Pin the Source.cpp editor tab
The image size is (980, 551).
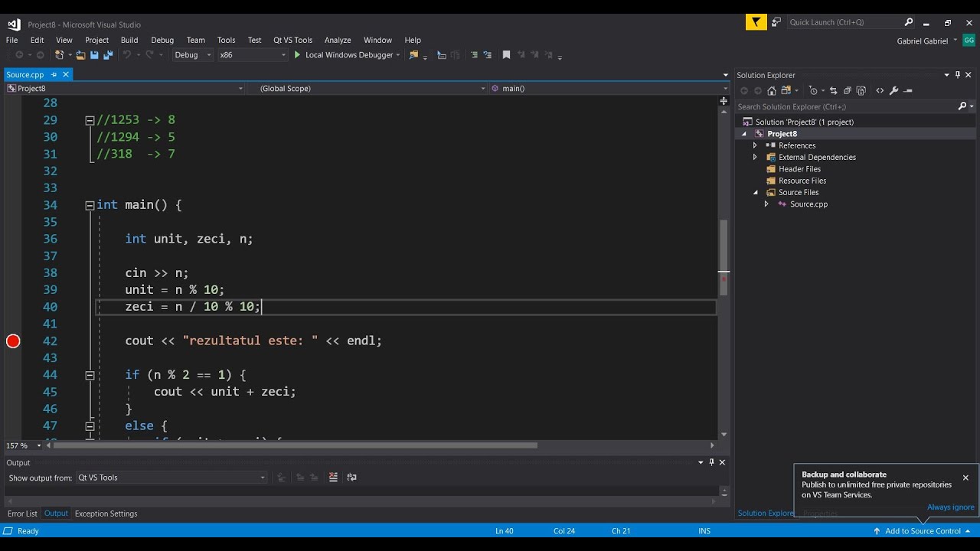(x=54, y=74)
